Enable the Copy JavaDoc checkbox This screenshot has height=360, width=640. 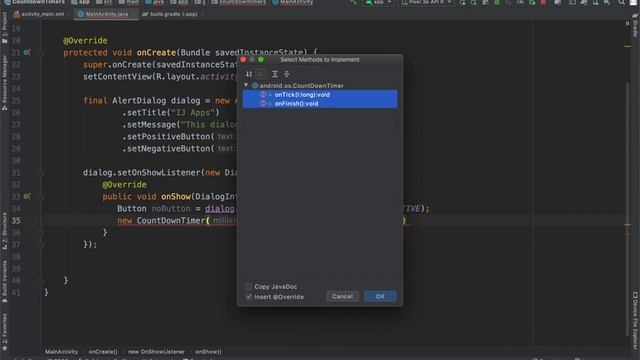pyautogui.click(x=249, y=287)
